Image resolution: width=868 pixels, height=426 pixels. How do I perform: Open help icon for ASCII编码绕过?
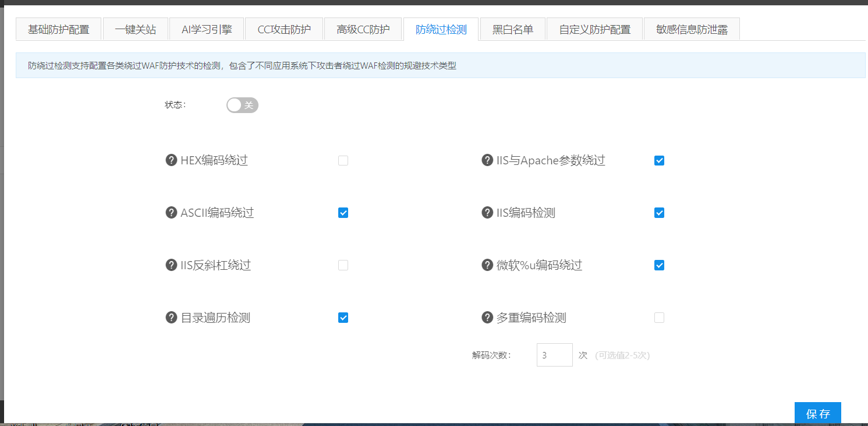click(x=171, y=213)
